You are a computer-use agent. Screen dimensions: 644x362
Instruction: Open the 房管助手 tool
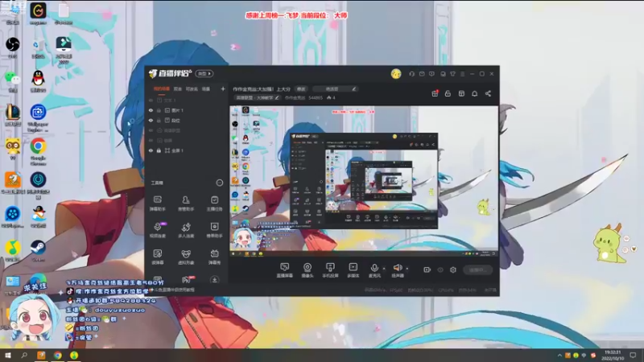[186, 204]
